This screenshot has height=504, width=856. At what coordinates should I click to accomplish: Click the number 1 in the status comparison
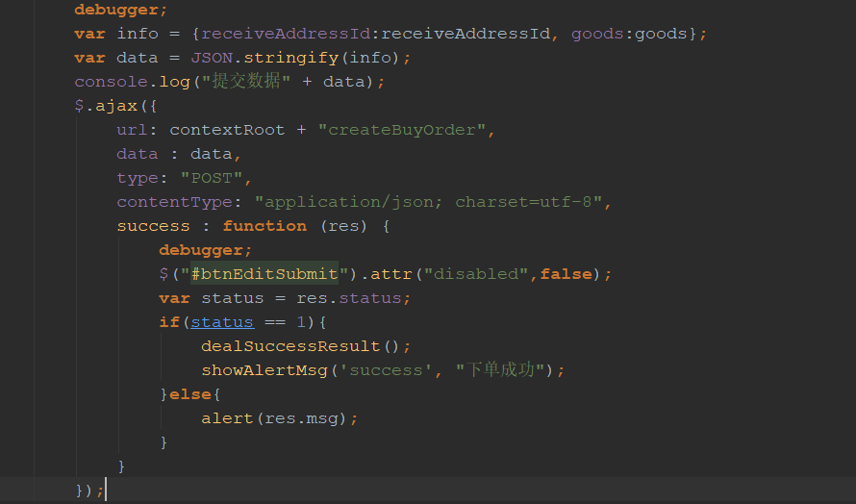pyautogui.click(x=301, y=322)
